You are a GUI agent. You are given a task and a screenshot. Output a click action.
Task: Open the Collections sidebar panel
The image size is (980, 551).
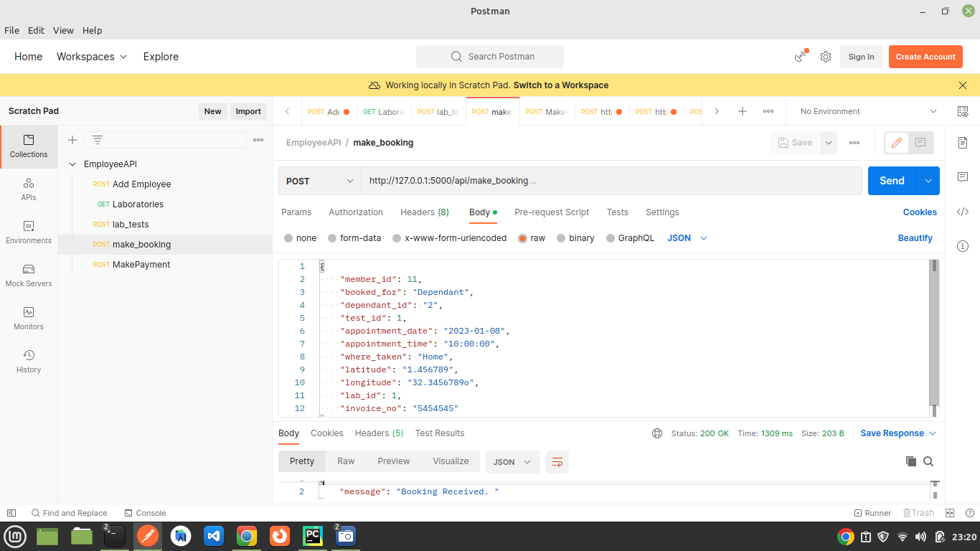tap(29, 146)
